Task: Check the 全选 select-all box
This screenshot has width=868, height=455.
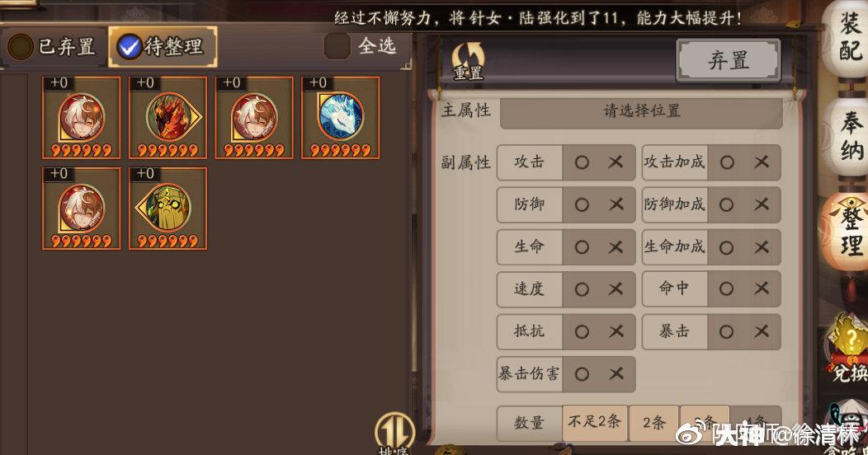Action: point(337,46)
